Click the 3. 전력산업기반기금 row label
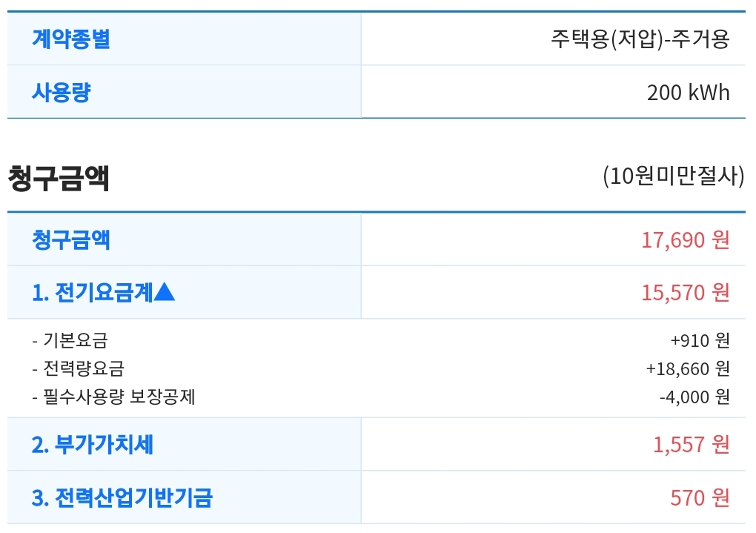 pos(122,497)
